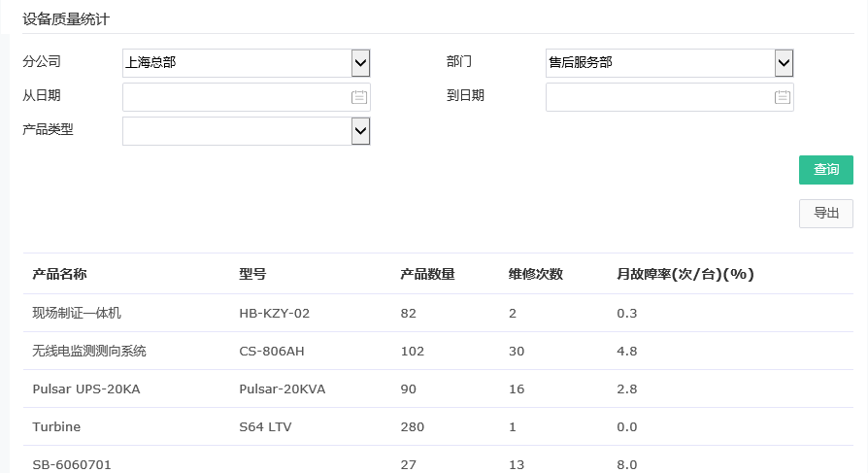Click the empty 产品类型 combo box

247,131
